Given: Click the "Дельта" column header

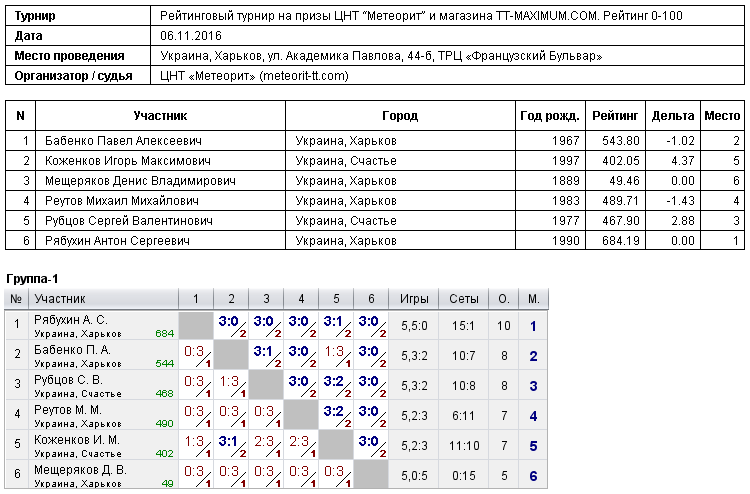Looking at the screenshot, I should [673, 116].
